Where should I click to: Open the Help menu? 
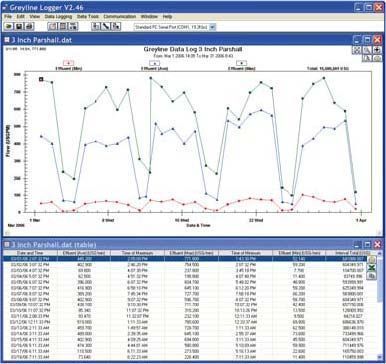[167, 16]
